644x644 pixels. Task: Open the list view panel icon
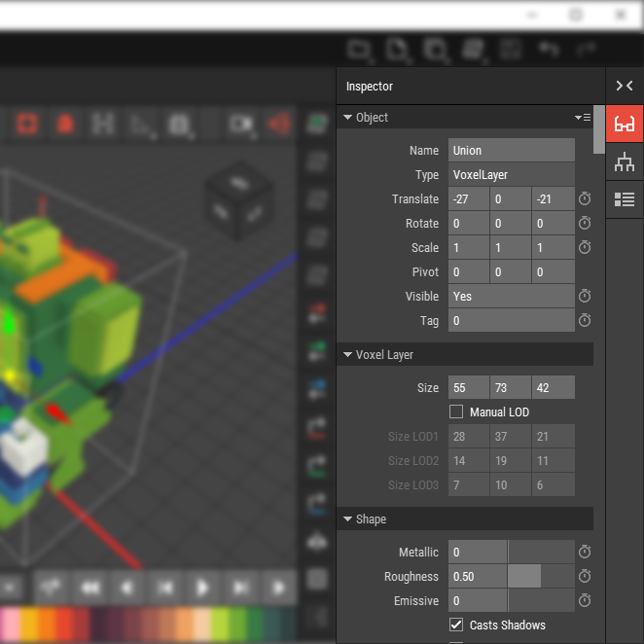point(625,199)
